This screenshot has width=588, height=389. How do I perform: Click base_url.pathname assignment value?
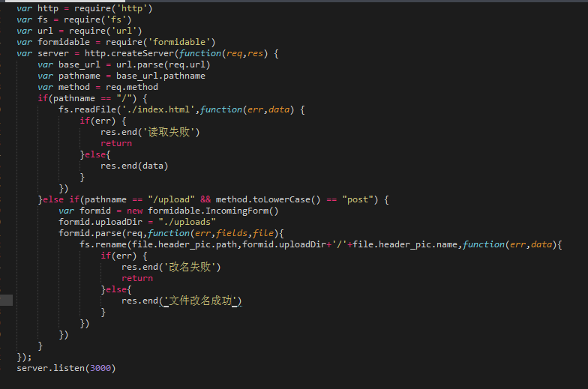click(160, 76)
